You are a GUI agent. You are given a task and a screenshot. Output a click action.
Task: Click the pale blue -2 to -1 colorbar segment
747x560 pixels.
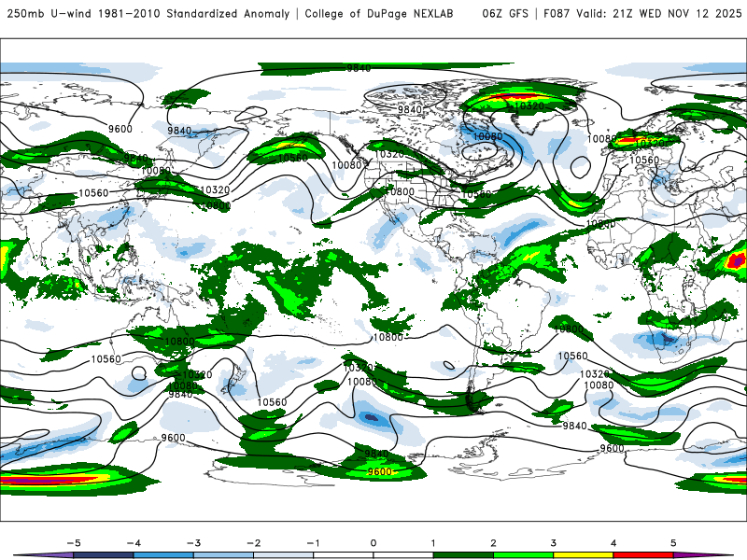point(284,555)
